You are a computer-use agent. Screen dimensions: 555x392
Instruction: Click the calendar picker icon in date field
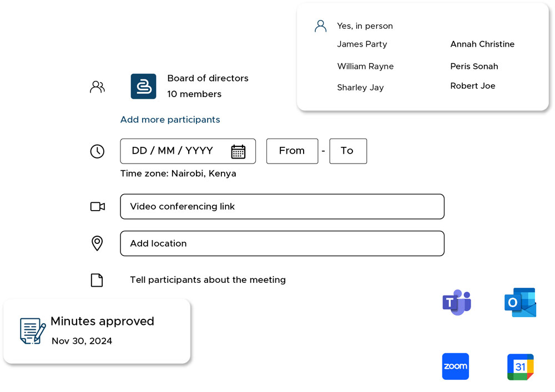(x=238, y=151)
